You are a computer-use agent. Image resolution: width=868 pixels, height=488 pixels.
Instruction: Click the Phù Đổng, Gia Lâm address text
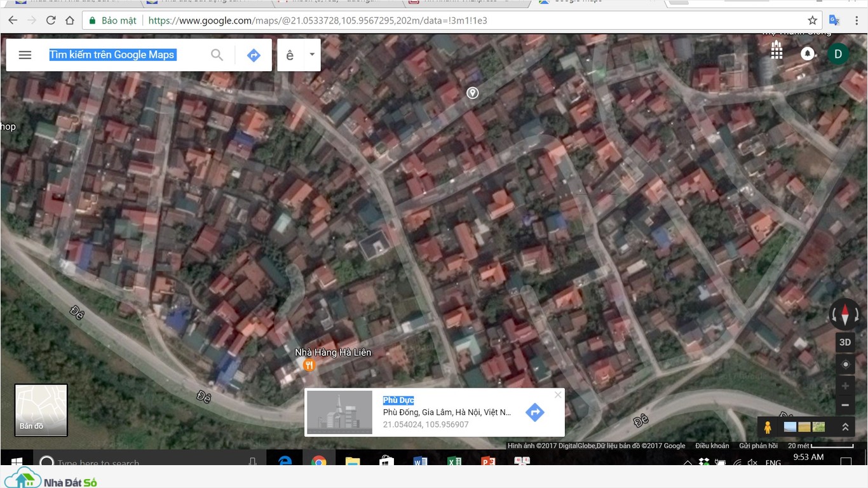coord(447,412)
